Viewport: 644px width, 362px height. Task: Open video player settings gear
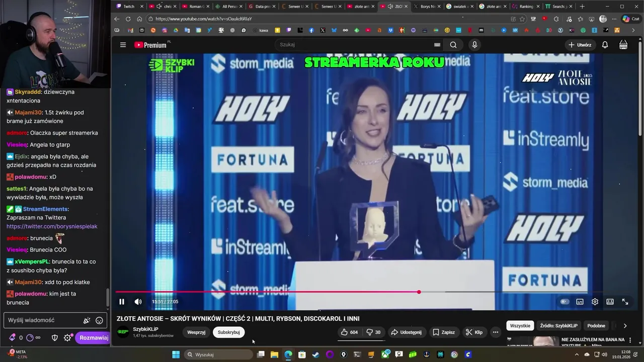point(595,302)
